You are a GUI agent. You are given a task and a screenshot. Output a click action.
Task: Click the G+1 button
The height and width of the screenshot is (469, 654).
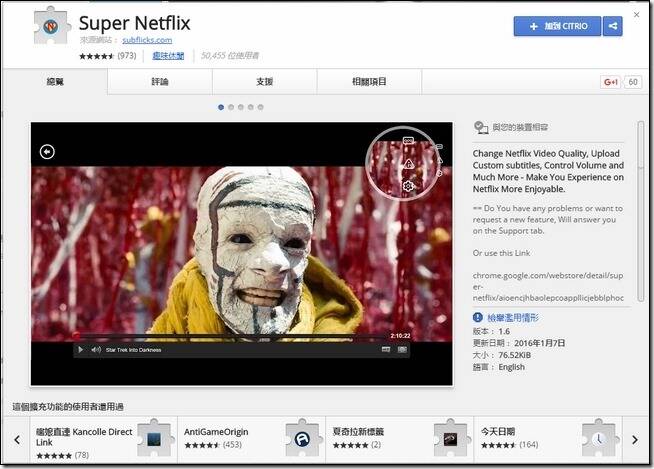(611, 82)
